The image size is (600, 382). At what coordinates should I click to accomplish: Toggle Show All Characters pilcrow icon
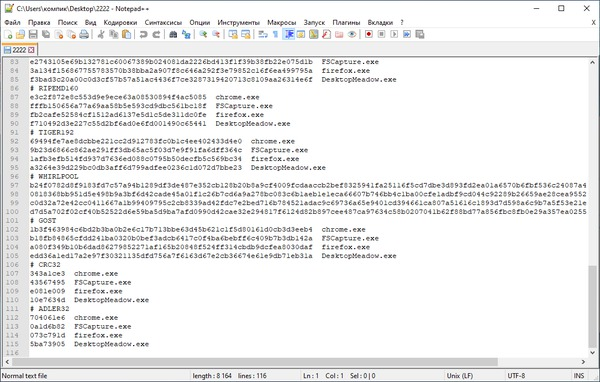(275, 34)
